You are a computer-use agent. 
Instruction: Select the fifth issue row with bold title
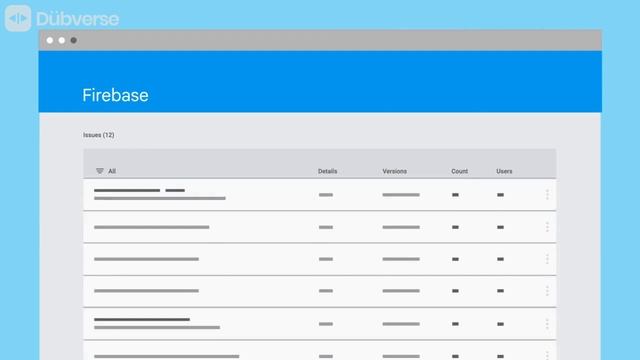pyautogui.click(x=320, y=324)
